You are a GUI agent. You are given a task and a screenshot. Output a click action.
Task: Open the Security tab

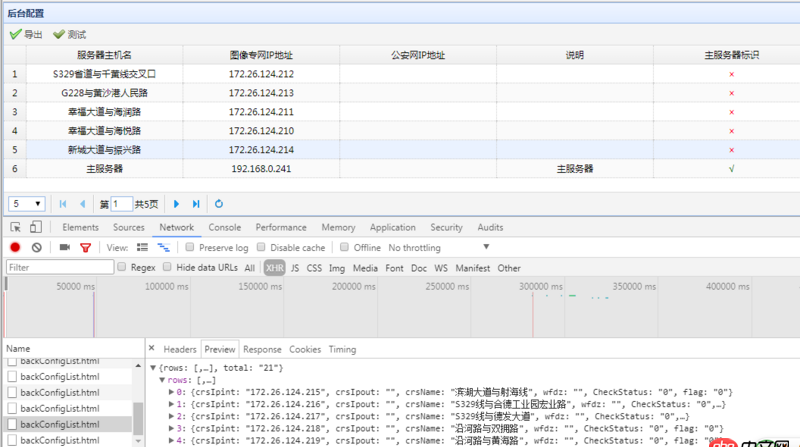(446, 227)
